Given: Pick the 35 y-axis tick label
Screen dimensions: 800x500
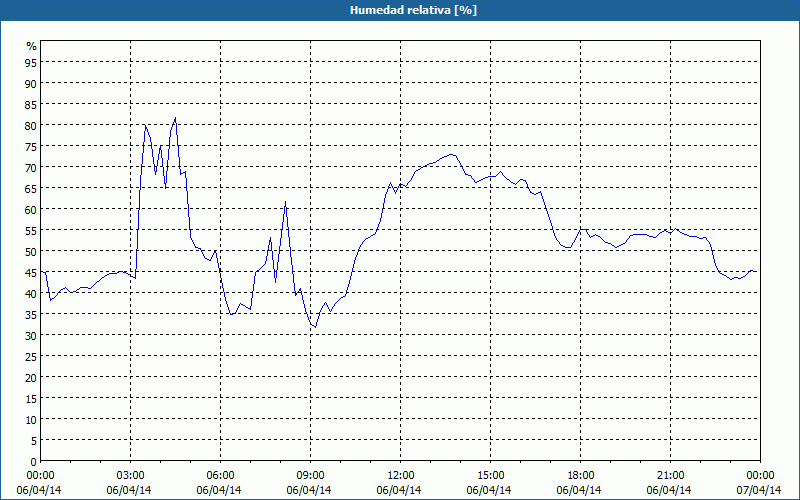Looking at the screenshot, I should 31,315.
